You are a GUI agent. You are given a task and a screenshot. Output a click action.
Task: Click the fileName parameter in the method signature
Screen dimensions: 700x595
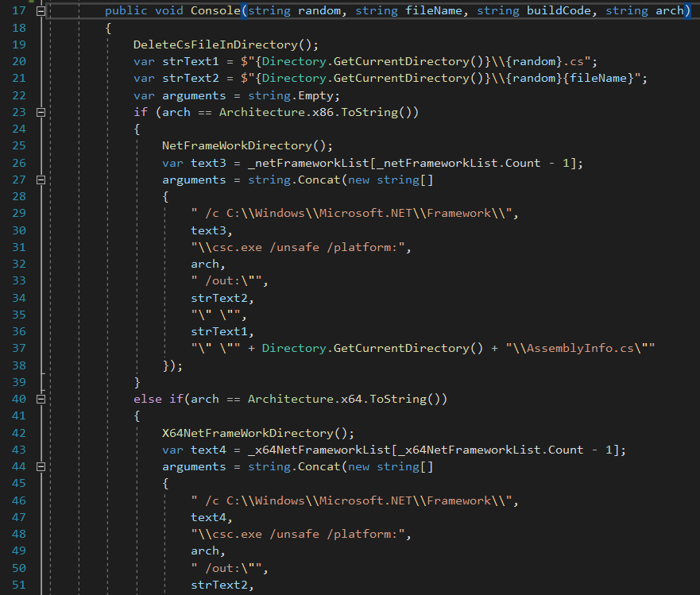click(x=434, y=10)
